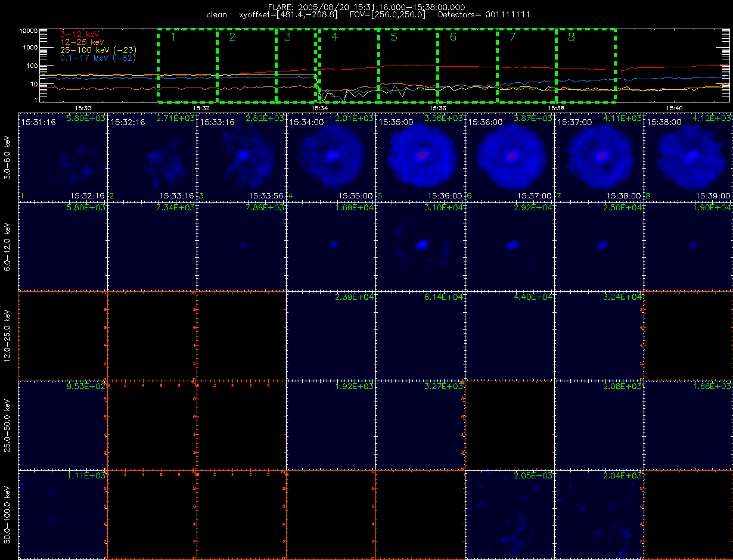Choose interval 5 in the light curve

[x=408, y=65]
